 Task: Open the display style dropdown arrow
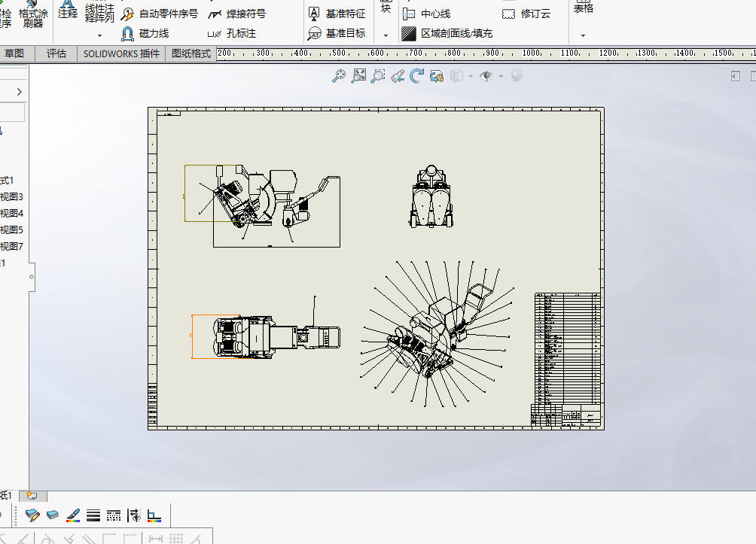click(x=471, y=76)
